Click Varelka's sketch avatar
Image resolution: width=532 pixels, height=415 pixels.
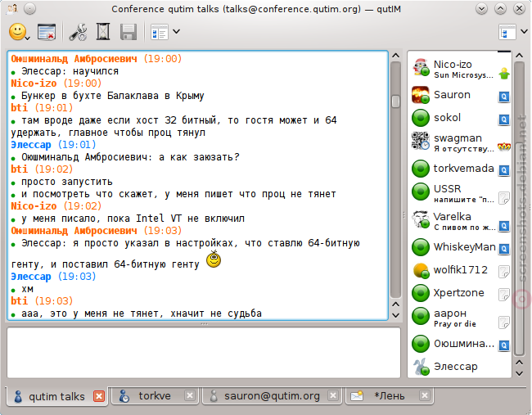(x=421, y=219)
